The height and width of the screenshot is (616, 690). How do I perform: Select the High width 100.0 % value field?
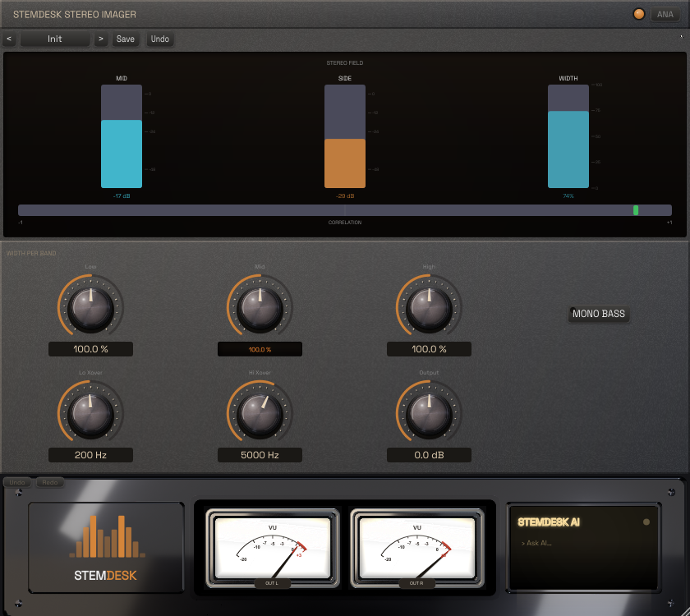click(x=429, y=349)
